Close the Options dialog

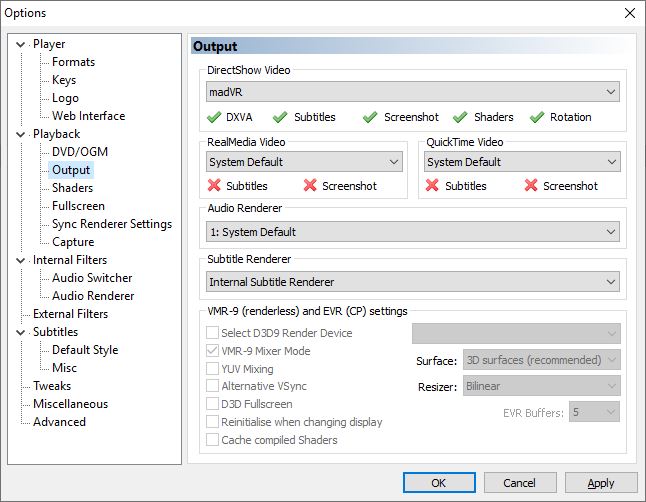point(630,13)
